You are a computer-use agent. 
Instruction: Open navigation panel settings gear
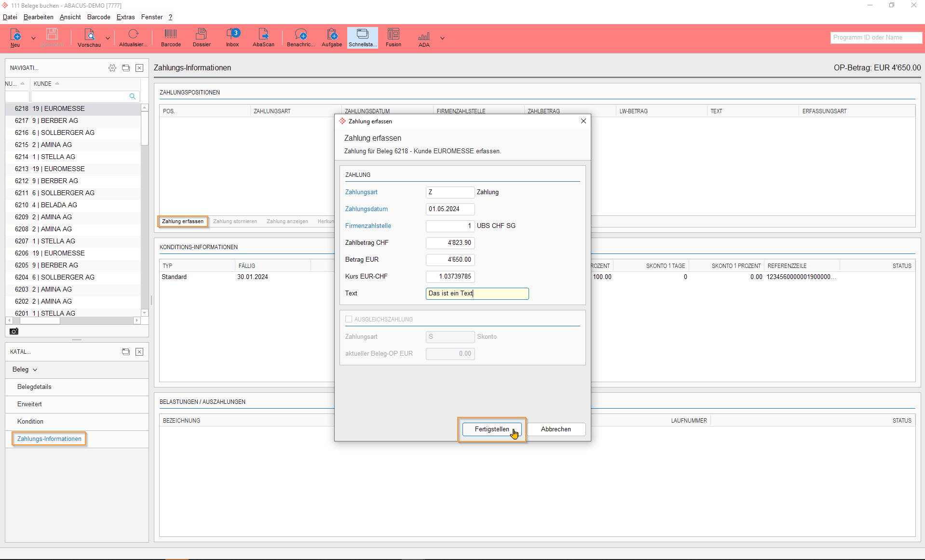112,68
